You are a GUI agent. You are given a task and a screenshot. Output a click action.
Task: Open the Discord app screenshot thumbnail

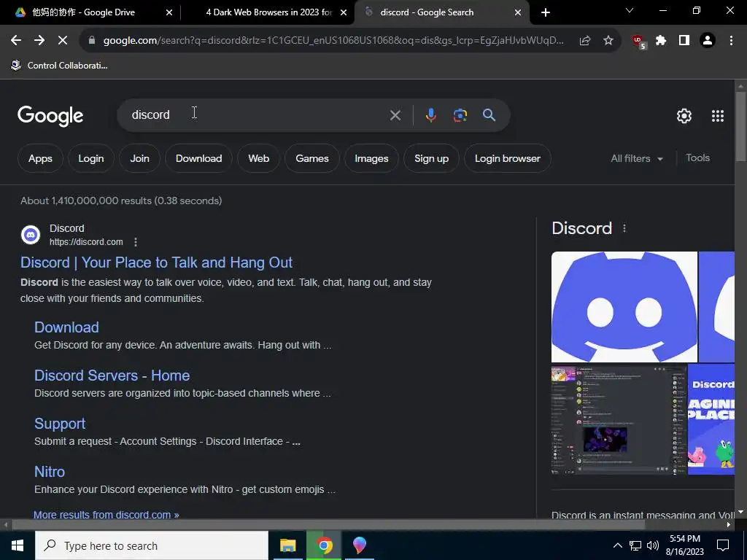[619, 419]
